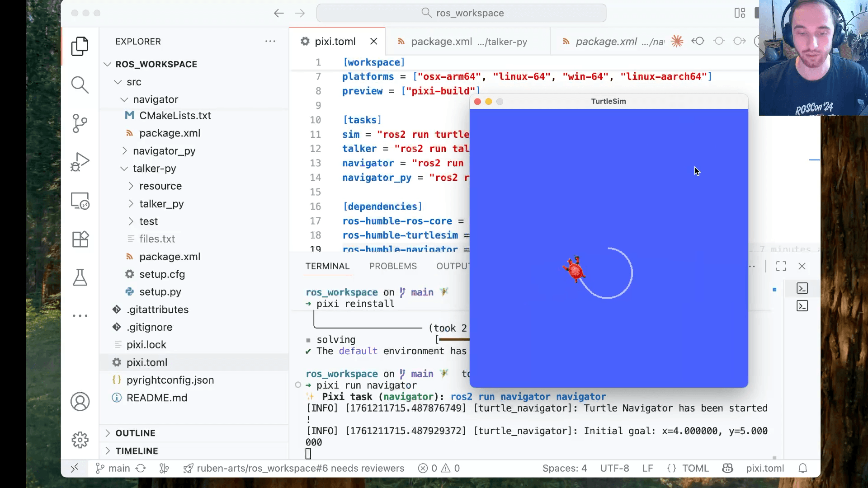Open the Testing flask view
Screen dimensions: 868x488
point(80,277)
